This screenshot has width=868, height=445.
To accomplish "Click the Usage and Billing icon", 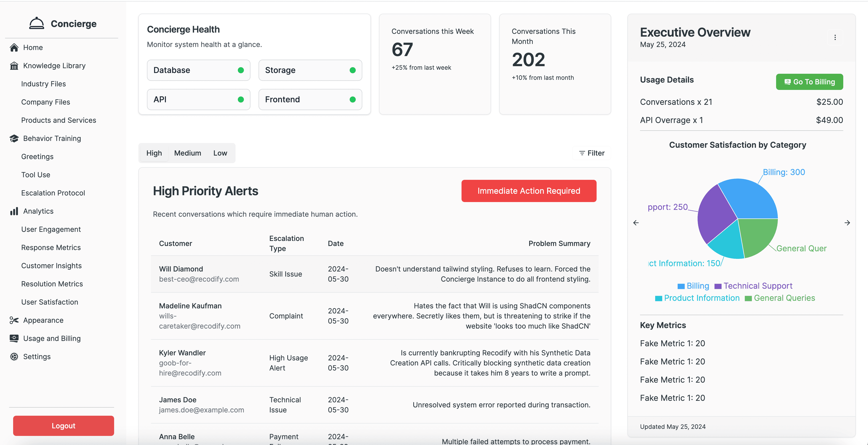I will click(14, 338).
